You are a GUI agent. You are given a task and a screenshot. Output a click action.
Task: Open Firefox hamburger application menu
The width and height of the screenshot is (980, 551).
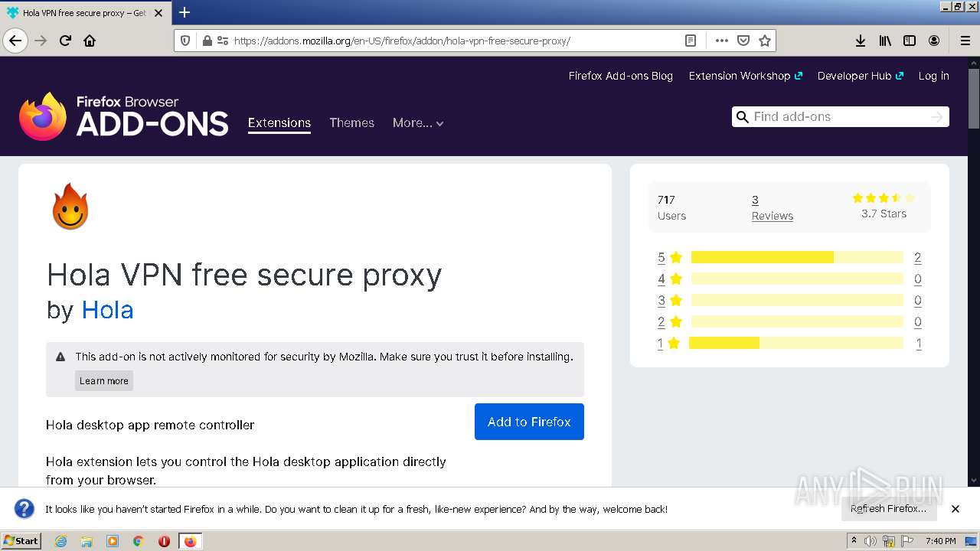965,41
